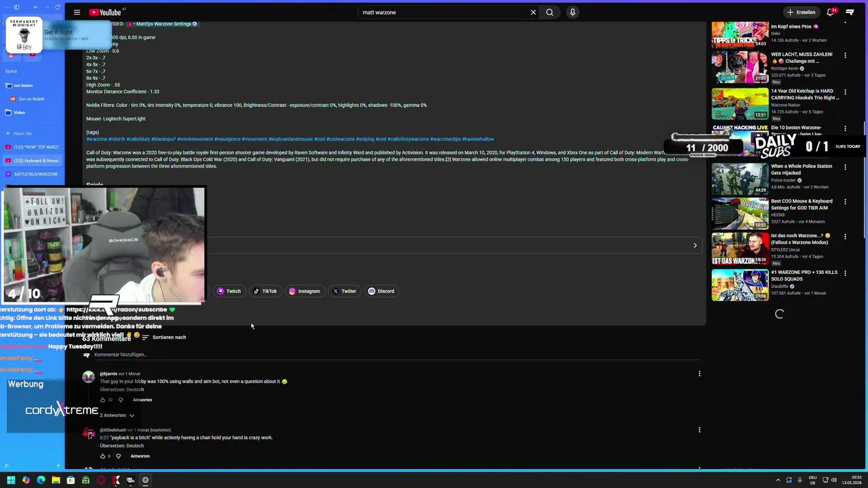Open browser three-dots menu in sidebar
868x488 pixels.
point(6,7)
